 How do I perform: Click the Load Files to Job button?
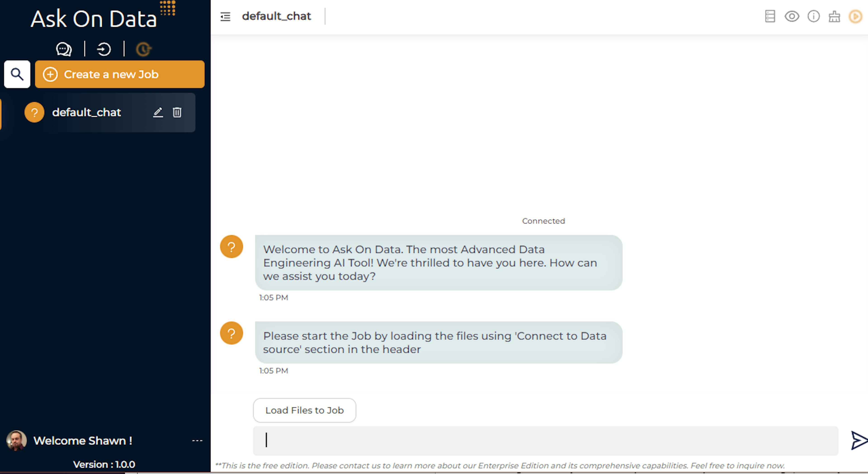[x=304, y=410]
